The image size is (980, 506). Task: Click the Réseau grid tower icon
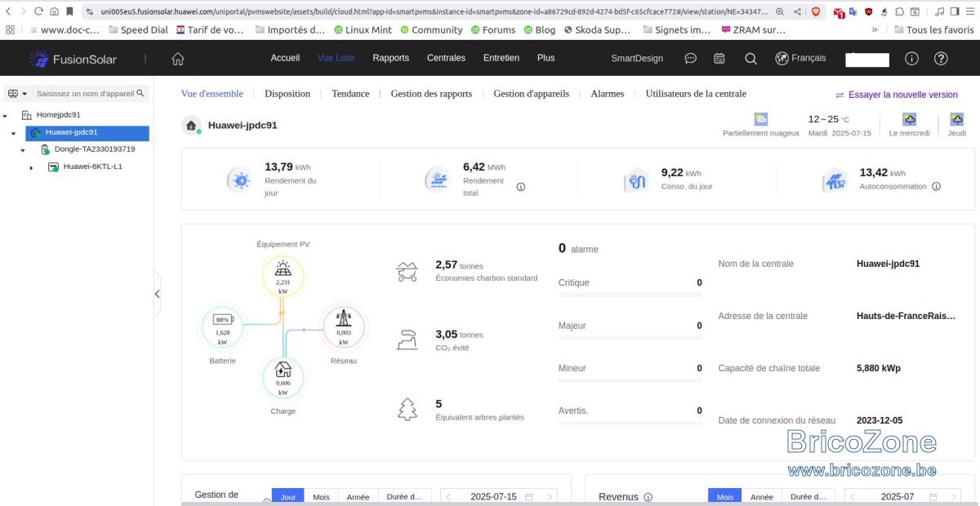point(344,327)
